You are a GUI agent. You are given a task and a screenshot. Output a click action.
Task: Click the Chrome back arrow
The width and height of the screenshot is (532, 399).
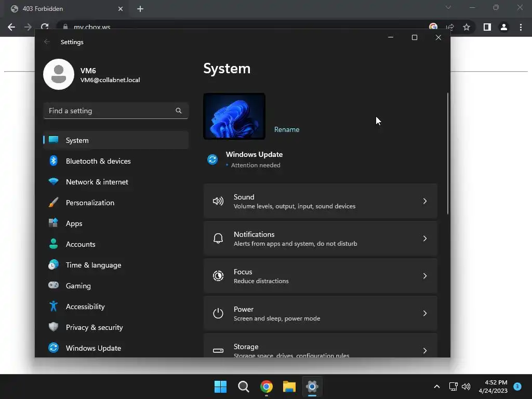coord(11,27)
